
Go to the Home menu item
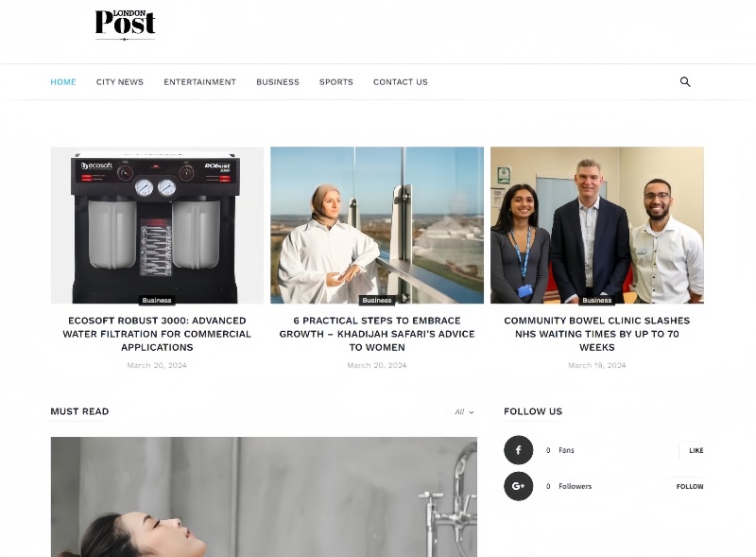point(63,82)
